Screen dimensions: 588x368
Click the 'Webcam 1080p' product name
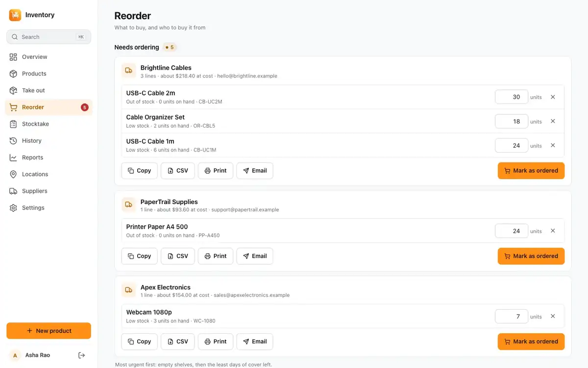click(x=149, y=312)
